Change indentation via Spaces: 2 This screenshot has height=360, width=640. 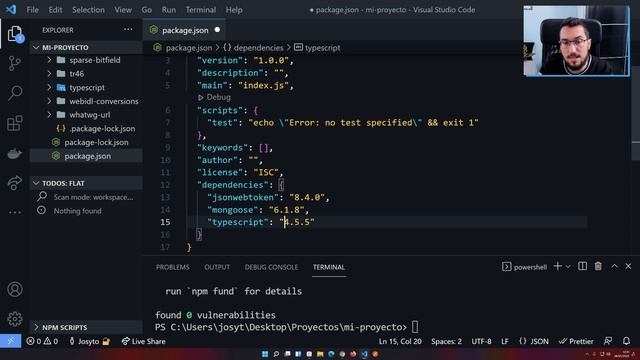(x=447, y=341)
